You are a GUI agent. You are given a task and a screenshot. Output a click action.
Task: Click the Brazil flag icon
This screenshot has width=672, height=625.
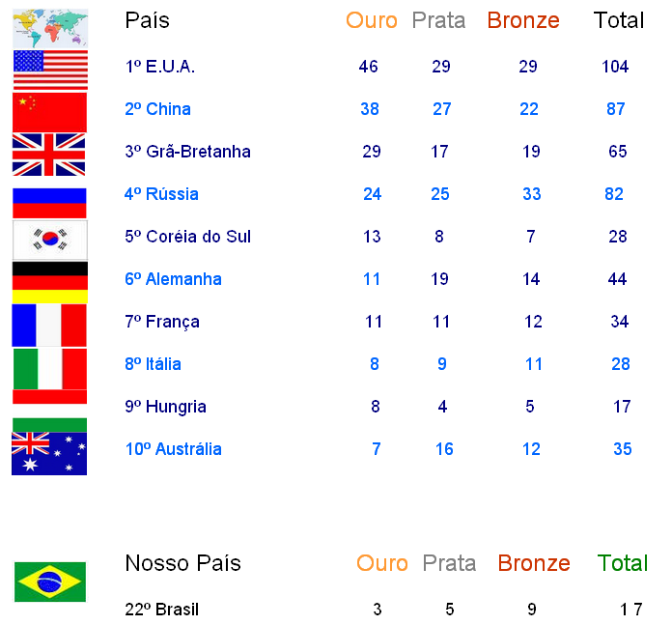click(x=50, y=582)
